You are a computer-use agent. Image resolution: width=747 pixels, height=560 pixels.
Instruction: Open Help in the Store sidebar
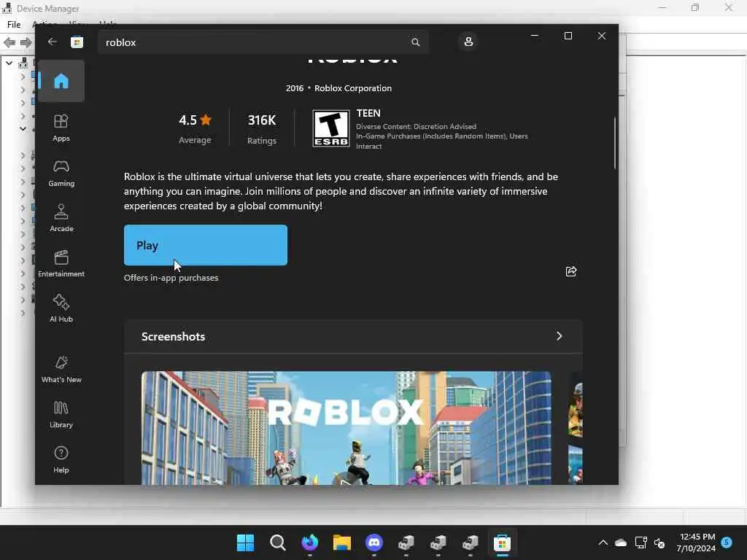click(x=61, y=459)
